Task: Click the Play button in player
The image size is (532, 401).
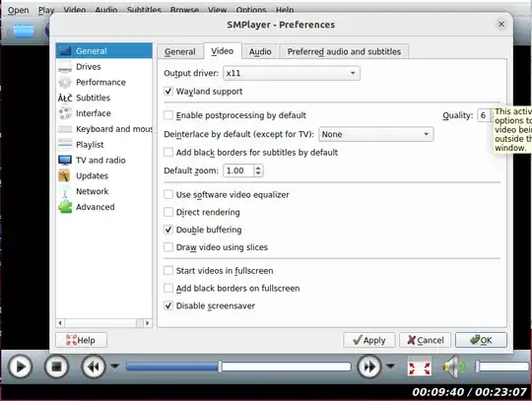Action: coord(20,367)
